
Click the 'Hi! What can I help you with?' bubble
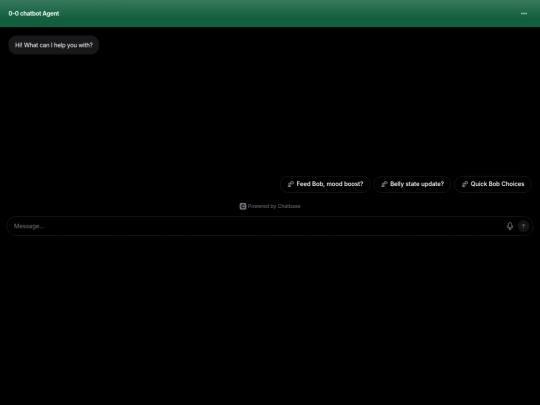click(x=54, y=45)
